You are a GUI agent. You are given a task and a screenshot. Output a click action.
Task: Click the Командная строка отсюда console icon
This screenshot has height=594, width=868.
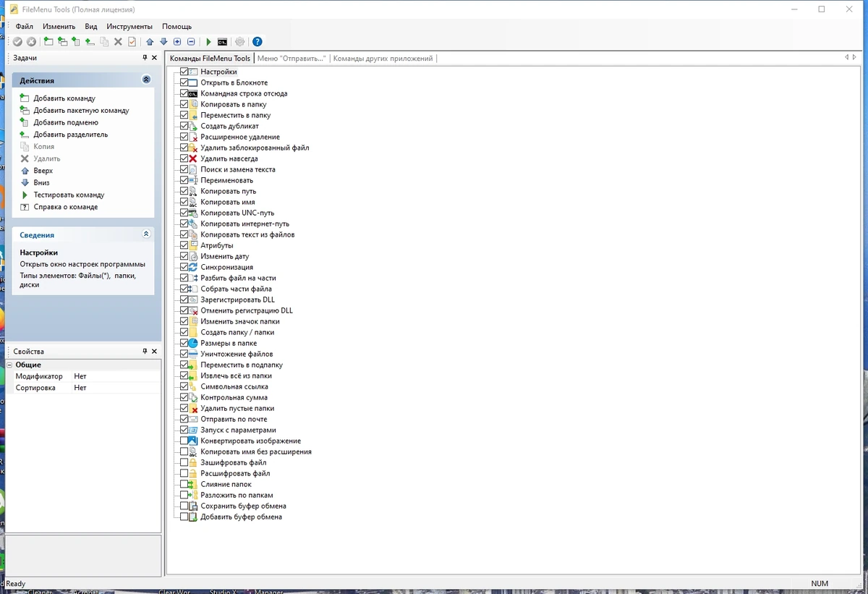[193, 93]
